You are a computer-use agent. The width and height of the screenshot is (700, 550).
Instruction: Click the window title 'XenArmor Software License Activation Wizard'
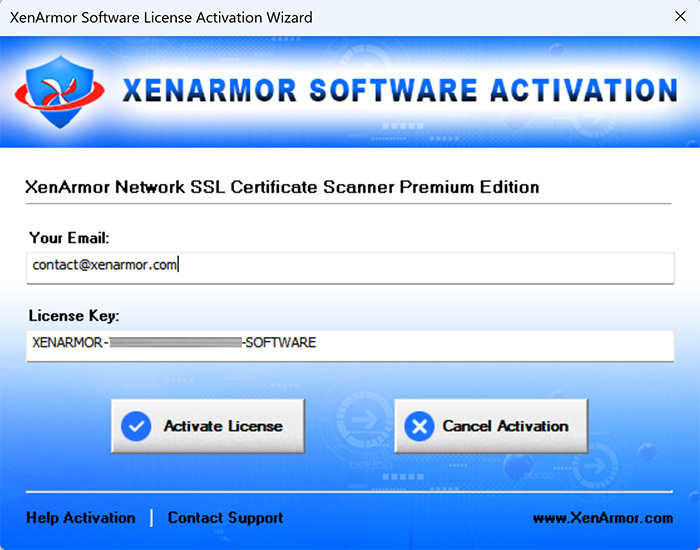pos(161,17)
